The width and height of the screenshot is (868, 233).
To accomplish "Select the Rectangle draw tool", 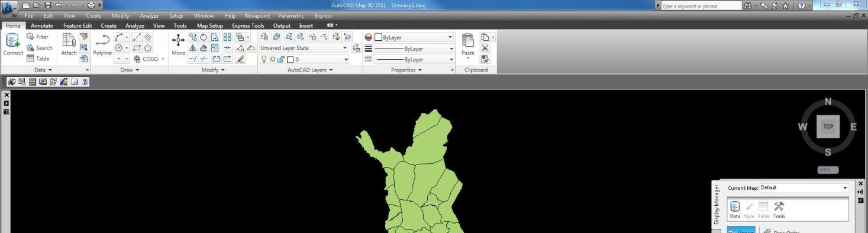I will coord(137,48).
